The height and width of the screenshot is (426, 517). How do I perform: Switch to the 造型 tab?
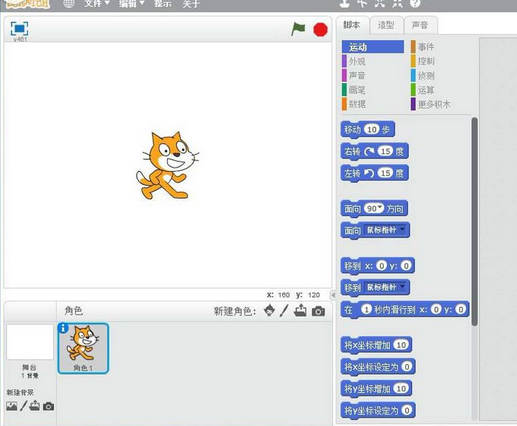click(386, 25)
